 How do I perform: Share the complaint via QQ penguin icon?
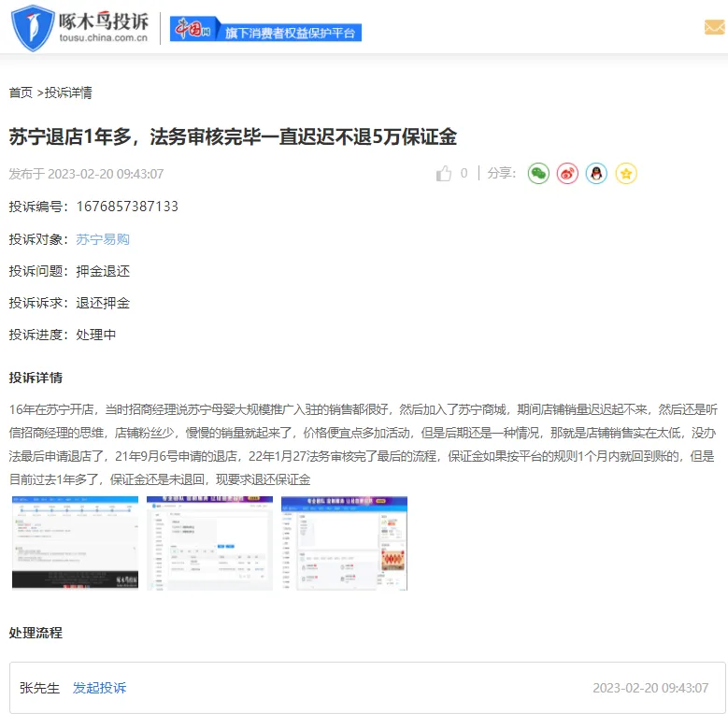pos(596,174)
